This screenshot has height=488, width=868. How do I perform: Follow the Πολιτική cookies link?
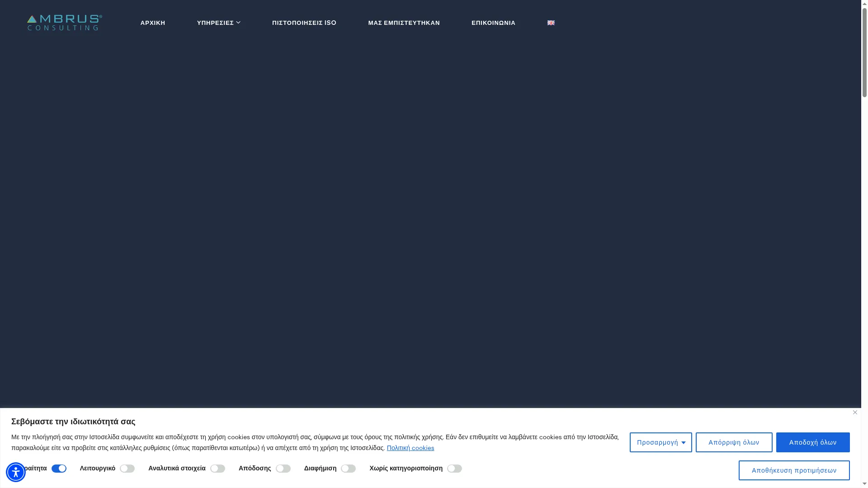pos(410,448)
